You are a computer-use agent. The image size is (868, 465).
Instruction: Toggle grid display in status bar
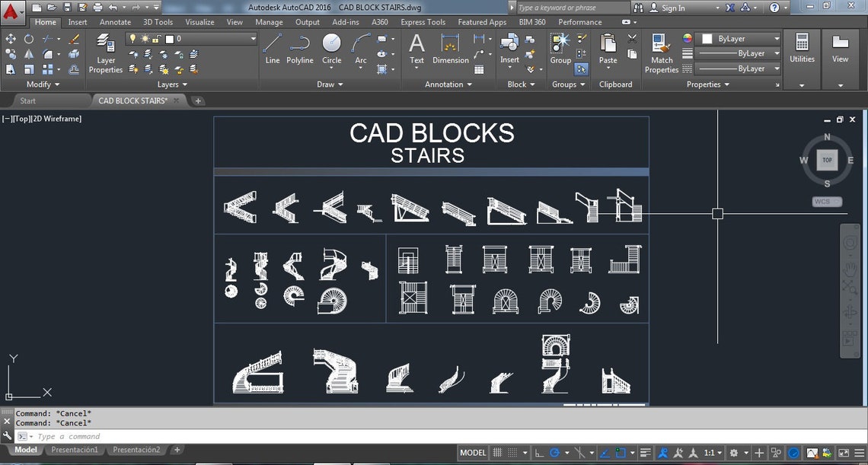tap(497, 452)
